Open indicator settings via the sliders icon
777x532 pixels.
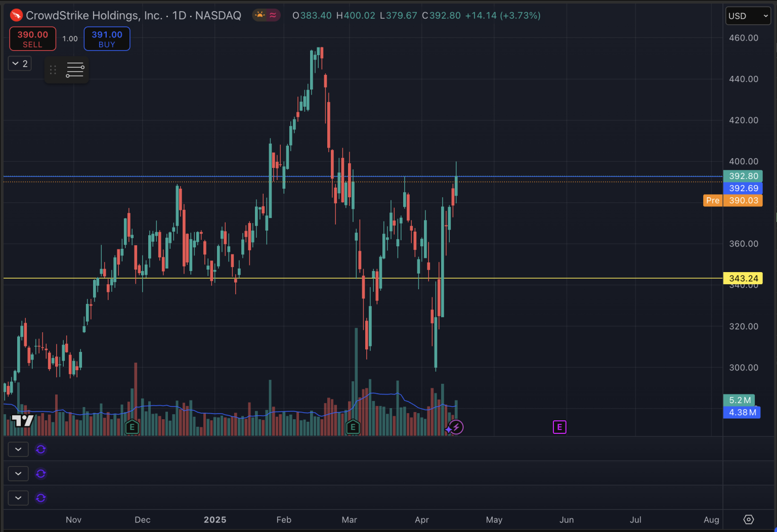(x=74, y=69)
